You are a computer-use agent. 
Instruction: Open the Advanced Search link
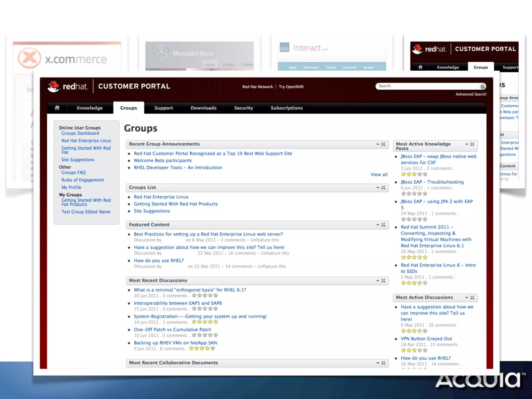pyautogui.click(x=471, y=94)
